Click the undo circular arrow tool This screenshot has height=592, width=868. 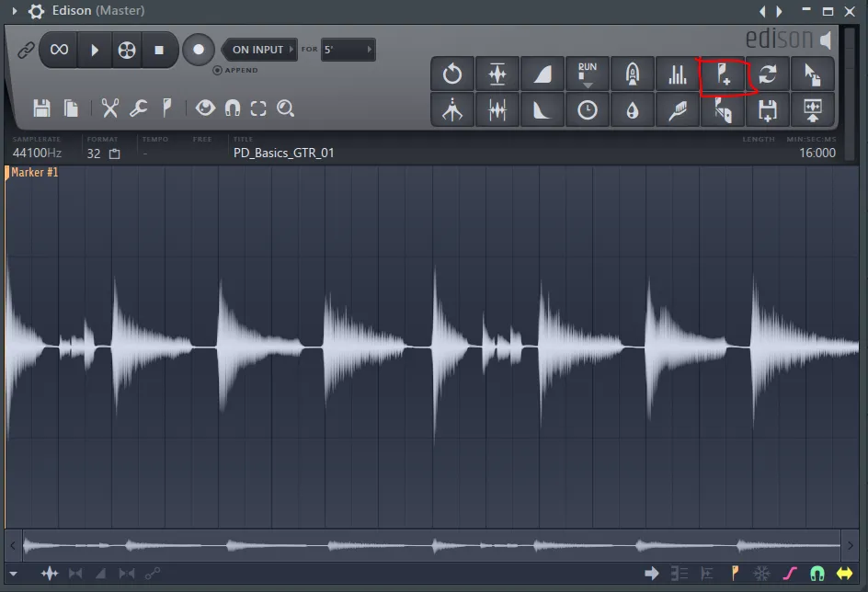[452, 74]
